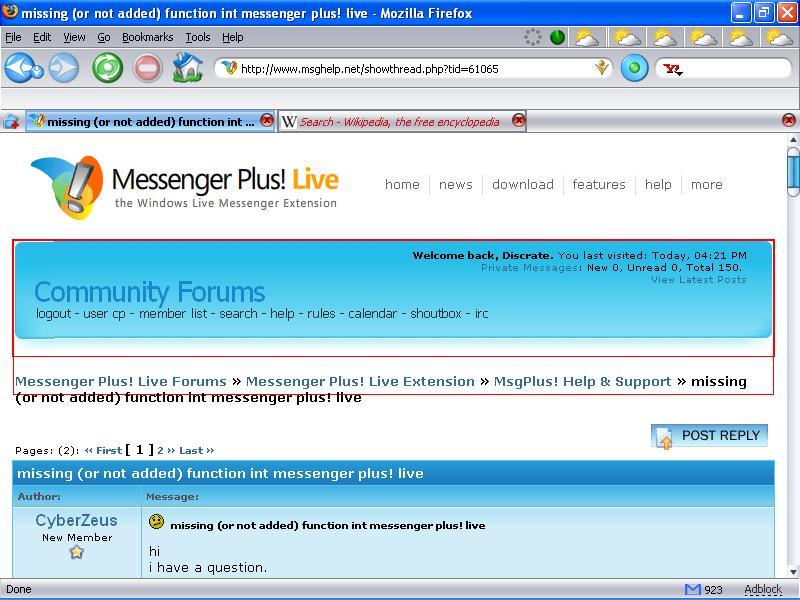
Task: Open the View Latest Posts link
Action: (x=698, y=279)
